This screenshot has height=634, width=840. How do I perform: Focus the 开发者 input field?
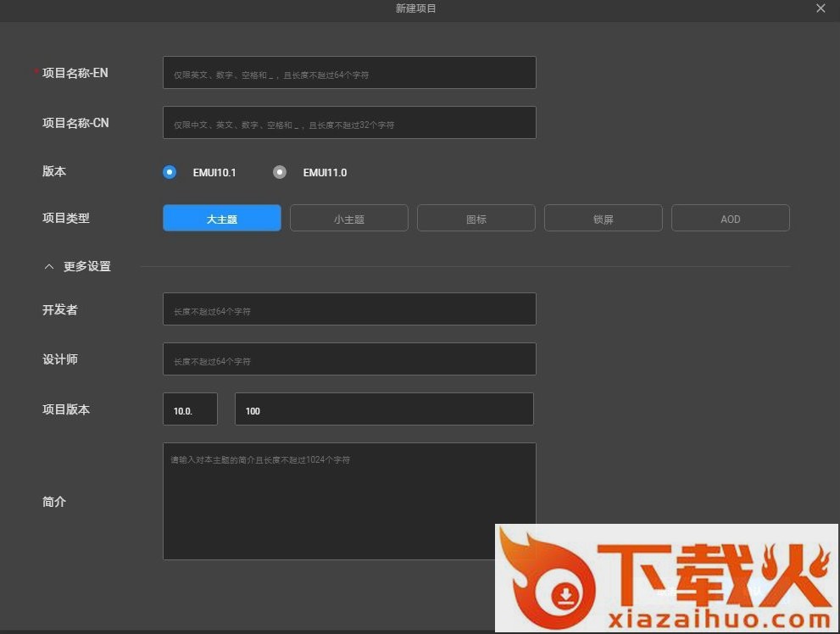[x=349, y=309]
